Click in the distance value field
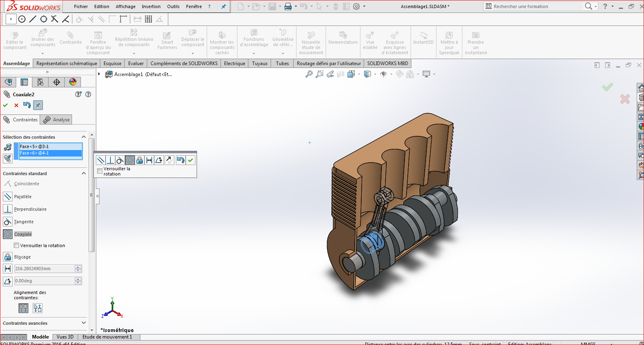The image size is (644, 345). pos(44,269)
